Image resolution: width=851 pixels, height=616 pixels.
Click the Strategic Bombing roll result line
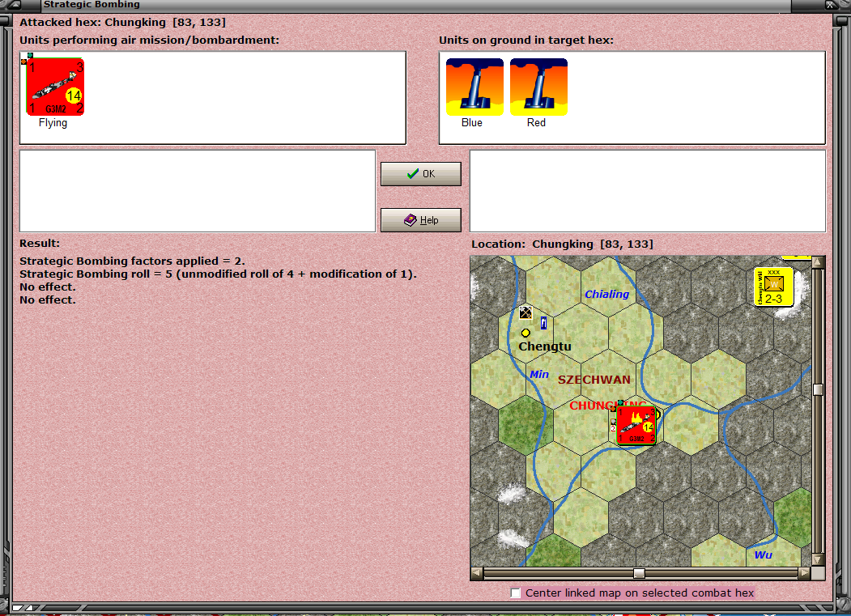point(218,274)
